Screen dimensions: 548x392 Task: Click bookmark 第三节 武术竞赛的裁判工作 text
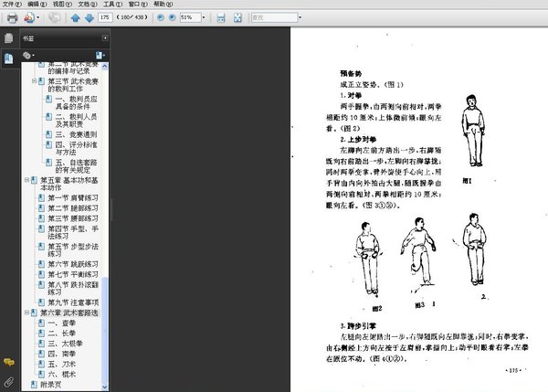tap(73, 85)
